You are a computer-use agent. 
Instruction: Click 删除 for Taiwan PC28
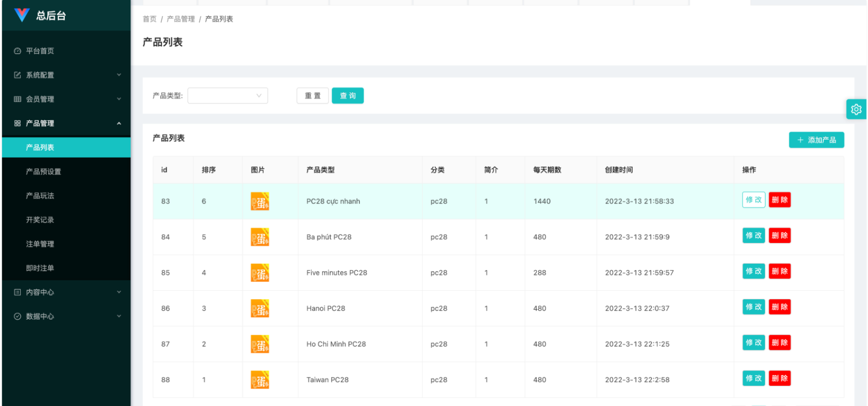780,378
